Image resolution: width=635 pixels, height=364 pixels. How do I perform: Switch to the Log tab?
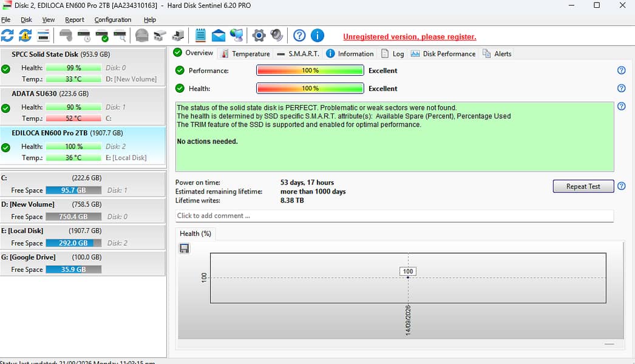click(x=393, y=53)
